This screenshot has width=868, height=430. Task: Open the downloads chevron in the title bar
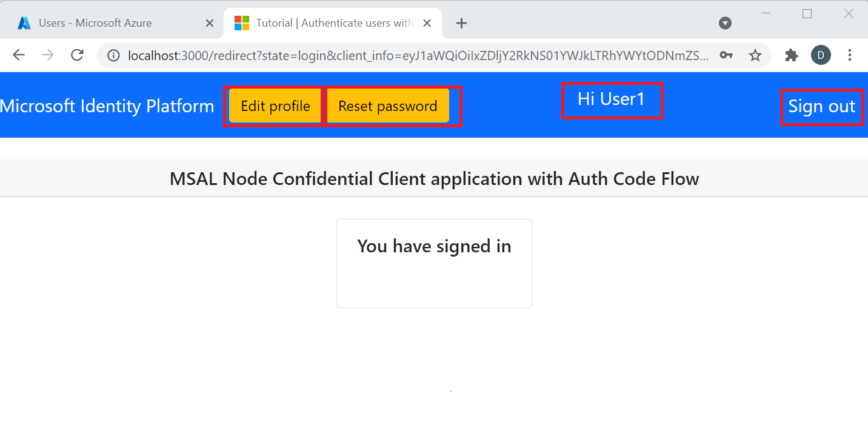click(725, 22)
